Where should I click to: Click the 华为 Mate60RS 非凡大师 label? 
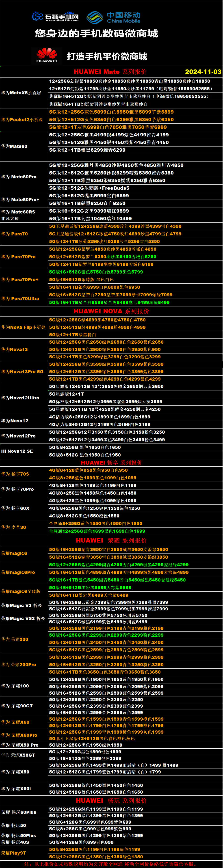pyautogui.click(x=18, y=215)
